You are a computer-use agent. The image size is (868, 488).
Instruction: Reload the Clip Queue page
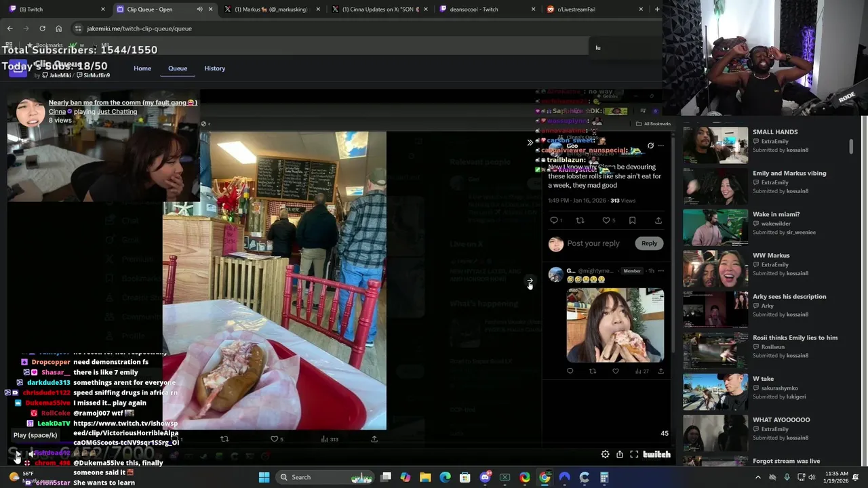click(x=42, y=28)
